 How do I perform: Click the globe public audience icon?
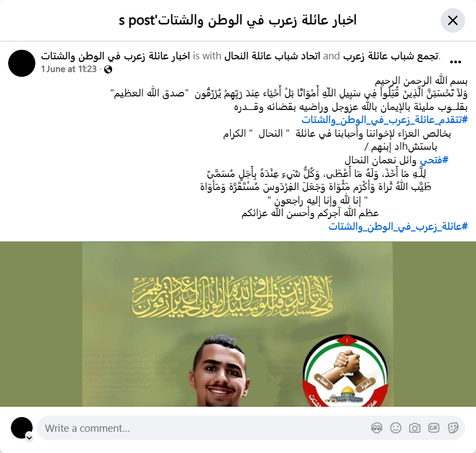point(108,70)
